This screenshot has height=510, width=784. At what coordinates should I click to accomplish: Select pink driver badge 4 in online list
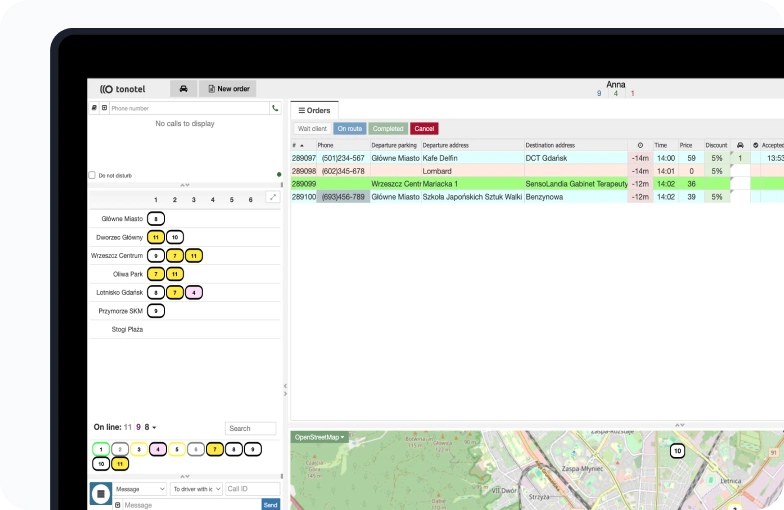158,449
